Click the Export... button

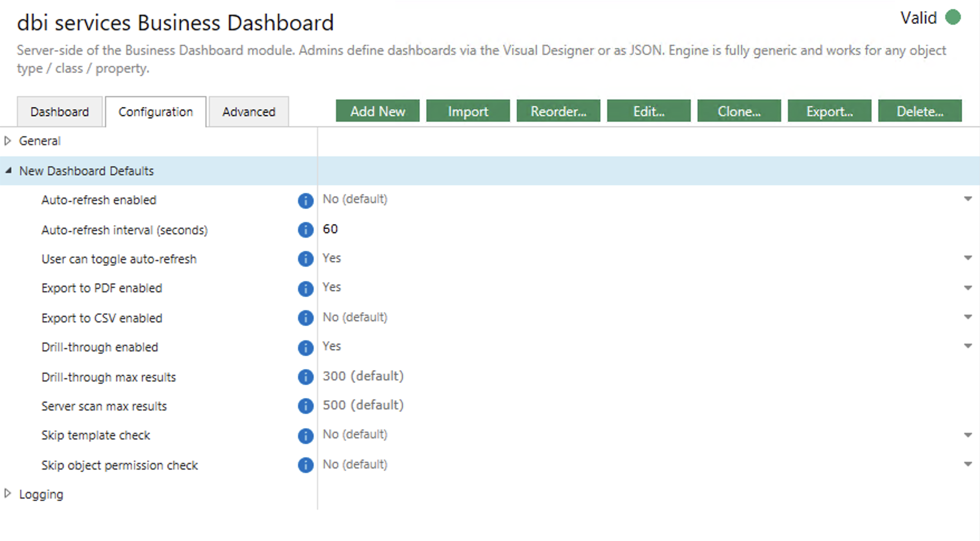click(x=830, y=111)
